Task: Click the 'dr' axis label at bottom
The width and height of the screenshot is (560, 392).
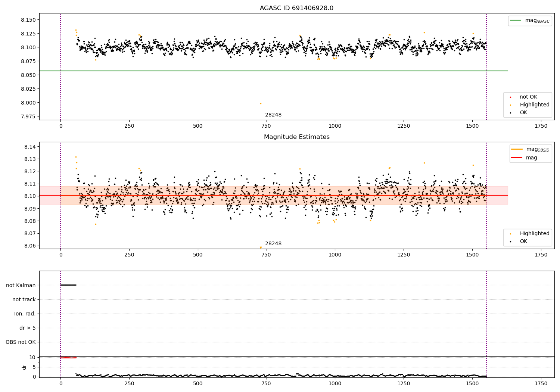Action: 24,367
